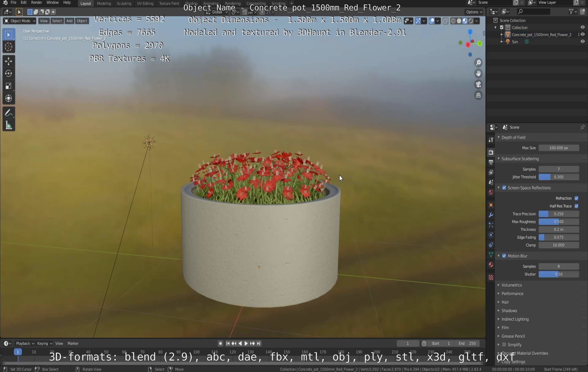This screenshot has width=588, height=372.
Task: Adjust the Max Roughness slider
Action: coord(559,222)
